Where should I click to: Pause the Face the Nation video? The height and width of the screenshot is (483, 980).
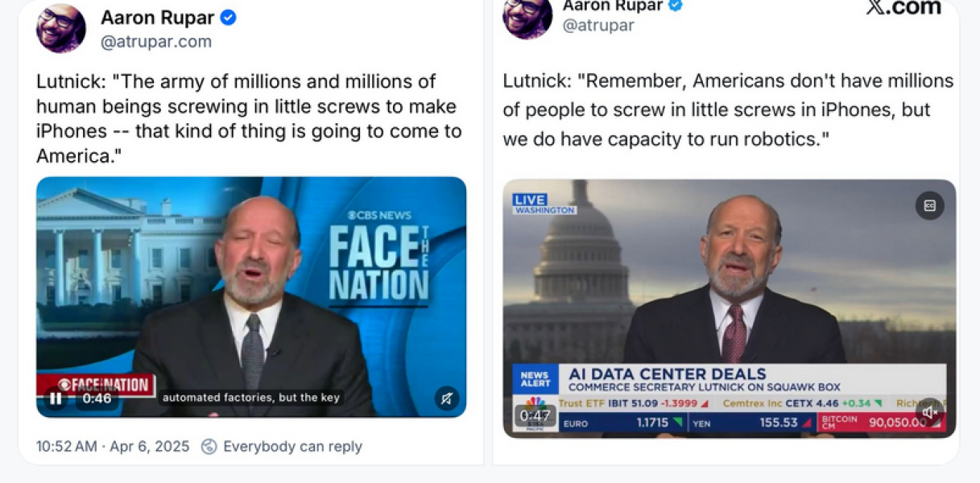tap(56, 398)
